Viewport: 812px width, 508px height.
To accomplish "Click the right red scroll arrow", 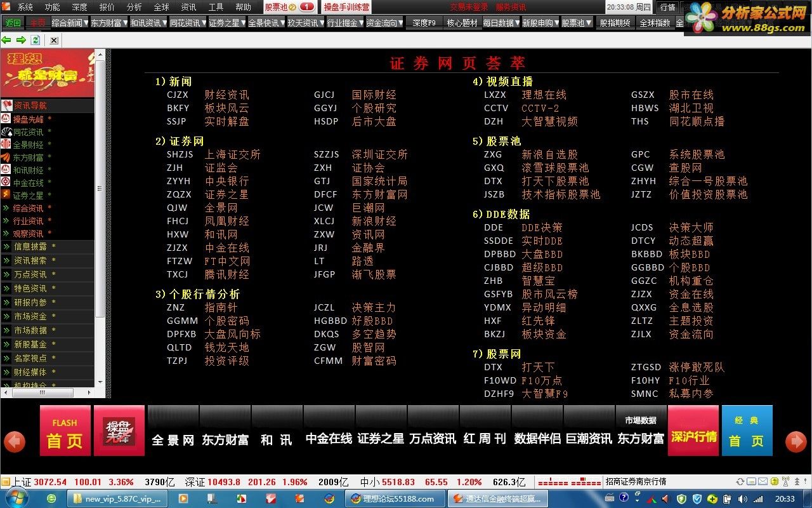I will click(x=796, y=441).
